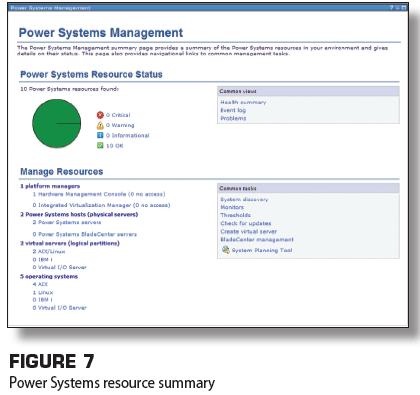The height and width of the screenshot is (395, 420).
Task: Click the yellow Warning status icon
Action: (x=100, y=125)
